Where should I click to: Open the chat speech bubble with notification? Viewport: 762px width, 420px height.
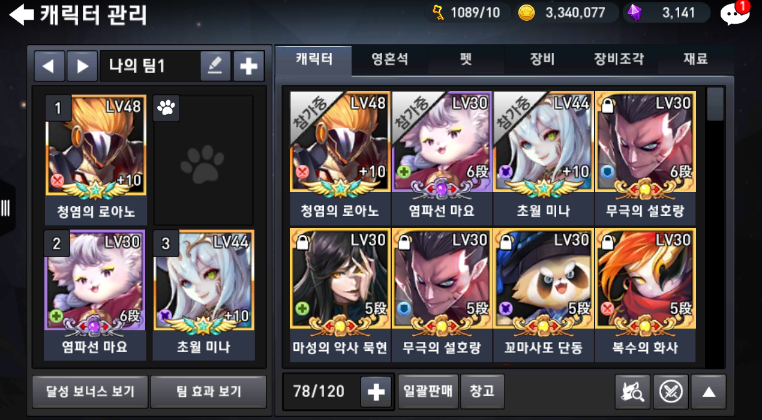coord(734,14)
